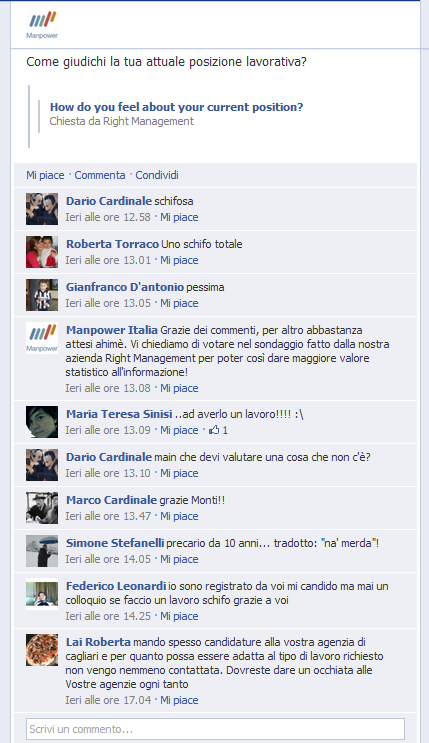Open Marco Cardinale's black-and-white profile photo

coord(42,508)
